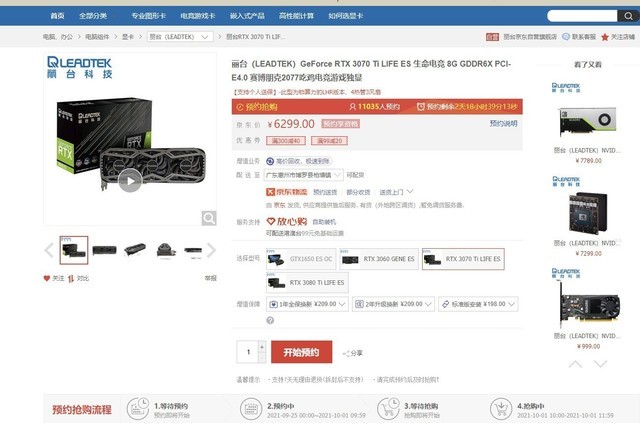Click the 关注 heart icon under gallery
This screenshot has height=423, width=640.
pyautogui.click(x=47, y=278)
